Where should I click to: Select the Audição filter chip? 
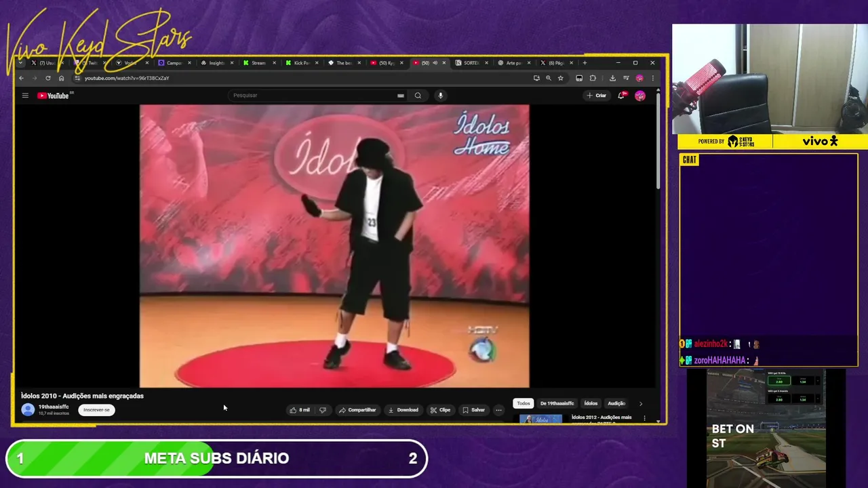[x=616, y=403]
